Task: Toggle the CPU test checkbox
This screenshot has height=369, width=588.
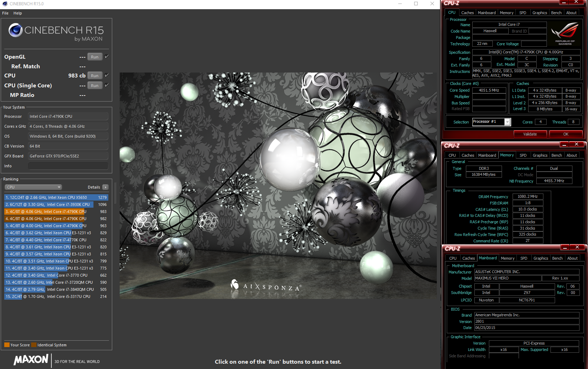Action: 107,75
